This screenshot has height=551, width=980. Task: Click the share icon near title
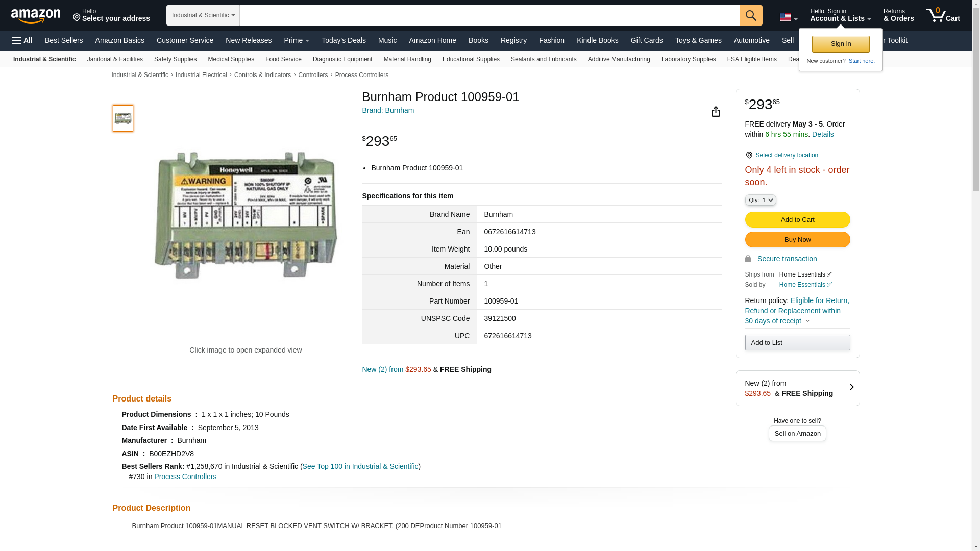tap(716, 112)
